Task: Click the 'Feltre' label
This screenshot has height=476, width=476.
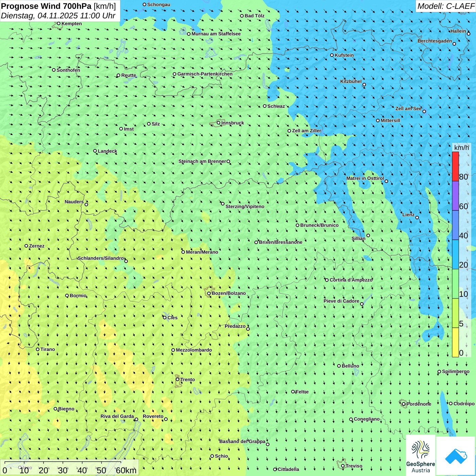Action: pyautogui.click(x=302, y=392)
